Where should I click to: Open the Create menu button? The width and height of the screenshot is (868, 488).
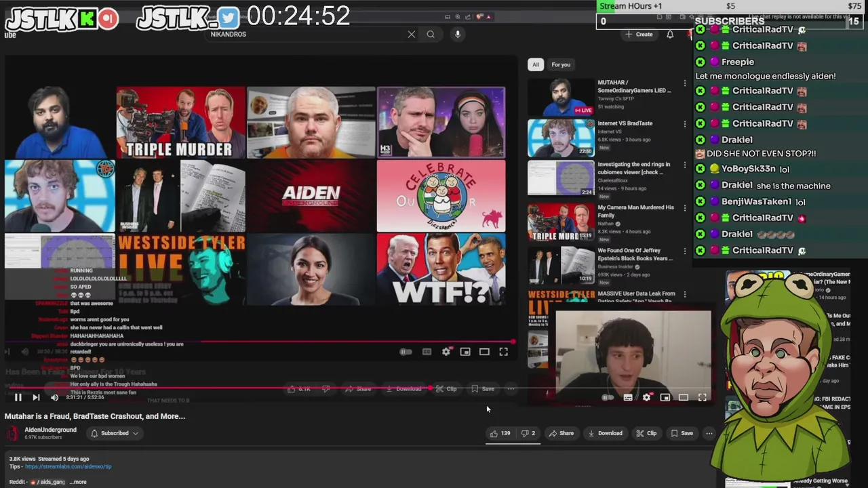639,34
